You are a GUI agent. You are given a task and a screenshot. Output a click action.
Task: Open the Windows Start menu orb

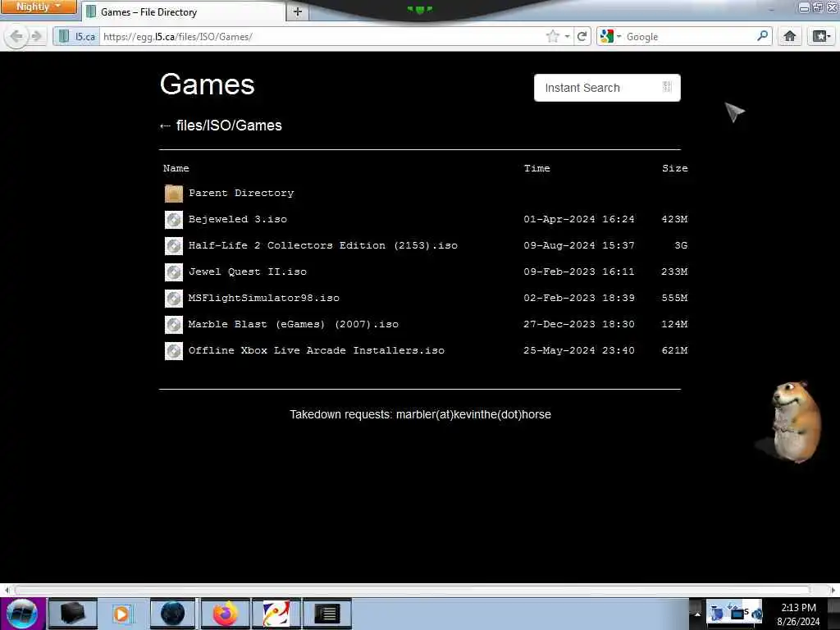(22, 614)
